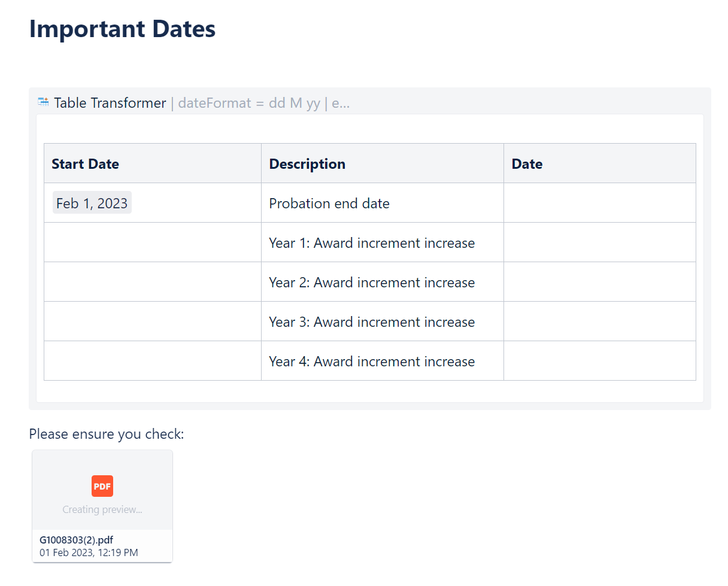Click the Important Dates page heading

click(x=122, y=29)
